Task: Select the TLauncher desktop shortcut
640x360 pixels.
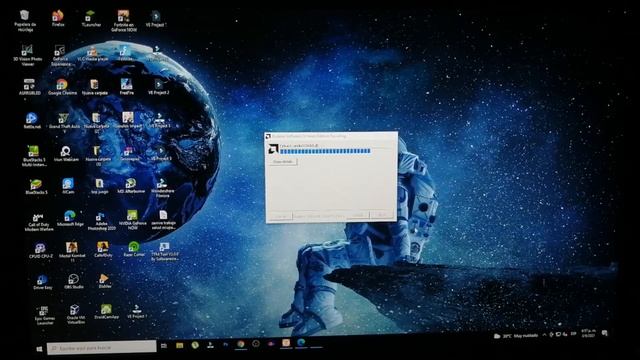Action: [91, 19]
